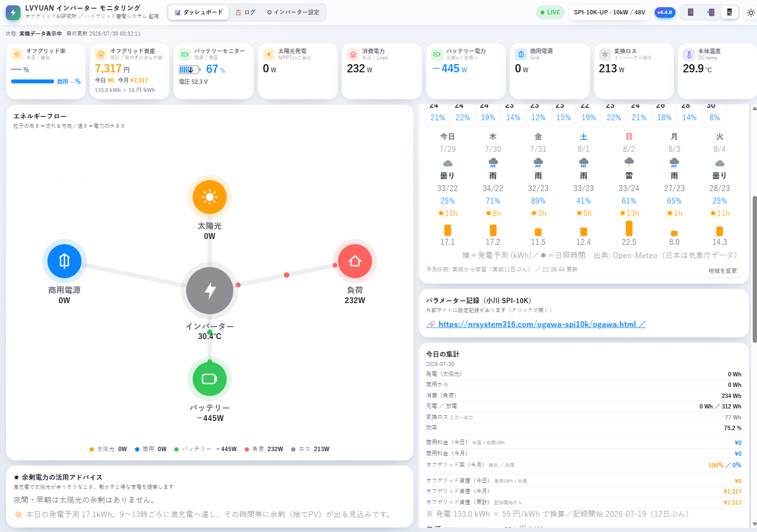Click the link chain icon beside URL
The height and width of the screenshot is (532, 757).
point(431,325)
